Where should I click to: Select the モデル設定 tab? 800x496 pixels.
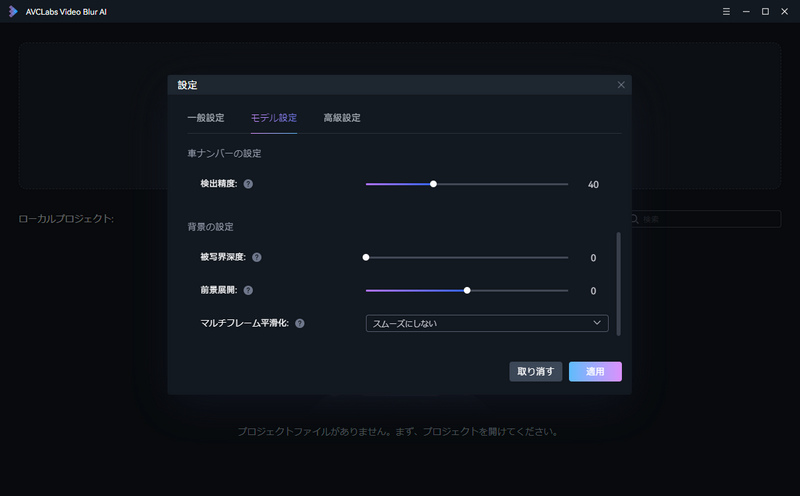coord(273,118)
